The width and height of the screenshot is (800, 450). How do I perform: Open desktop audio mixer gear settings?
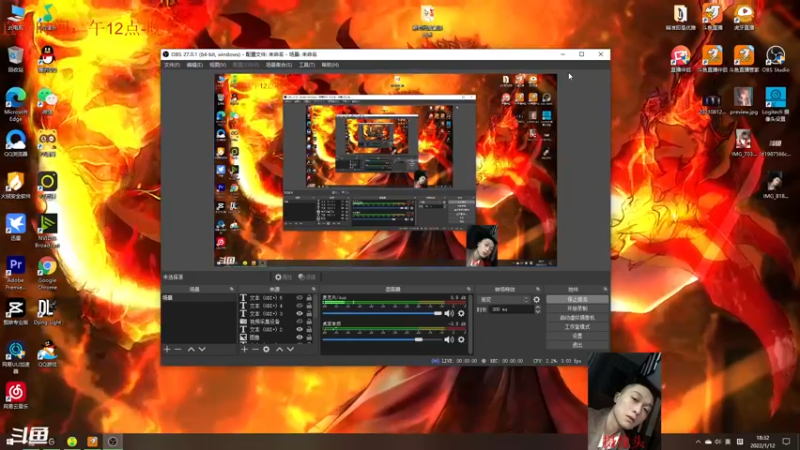click(461, 339)
